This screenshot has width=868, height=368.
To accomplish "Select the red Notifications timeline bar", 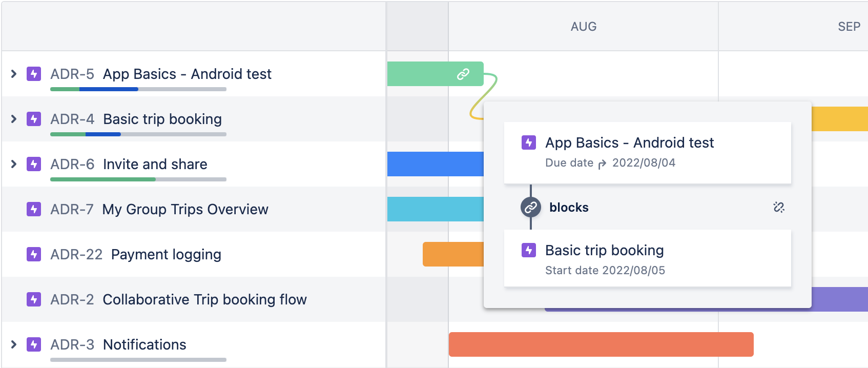I will tap(600, 344).
